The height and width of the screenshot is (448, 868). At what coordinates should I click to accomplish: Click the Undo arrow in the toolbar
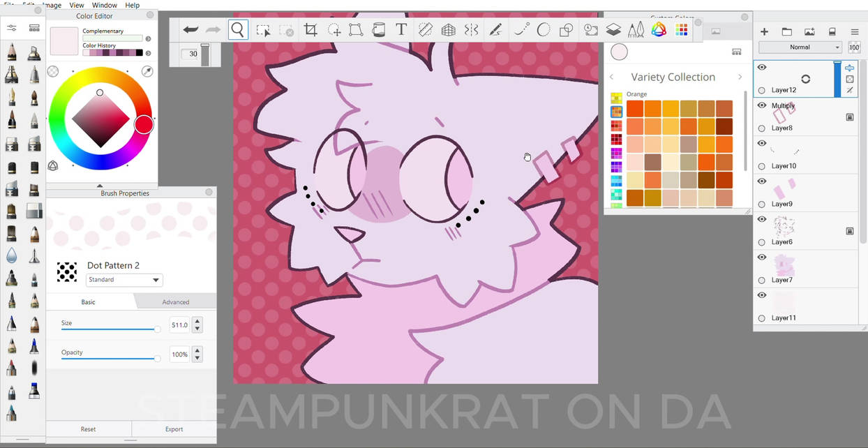coord(190,30)
